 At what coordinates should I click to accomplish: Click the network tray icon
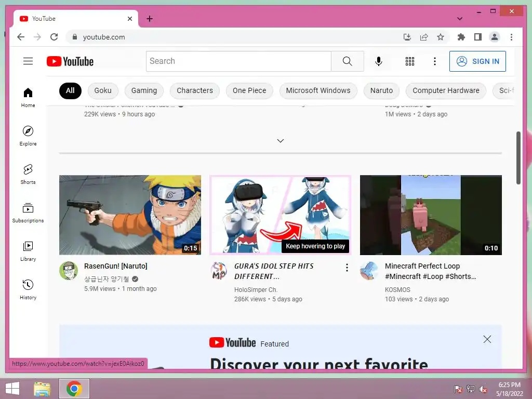pos(470,389)
